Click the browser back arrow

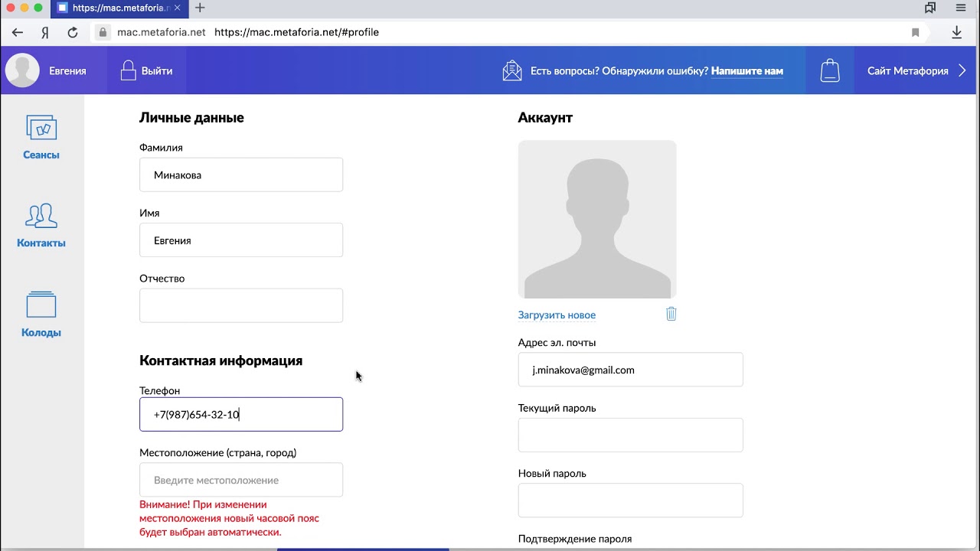tap(18, 32)
